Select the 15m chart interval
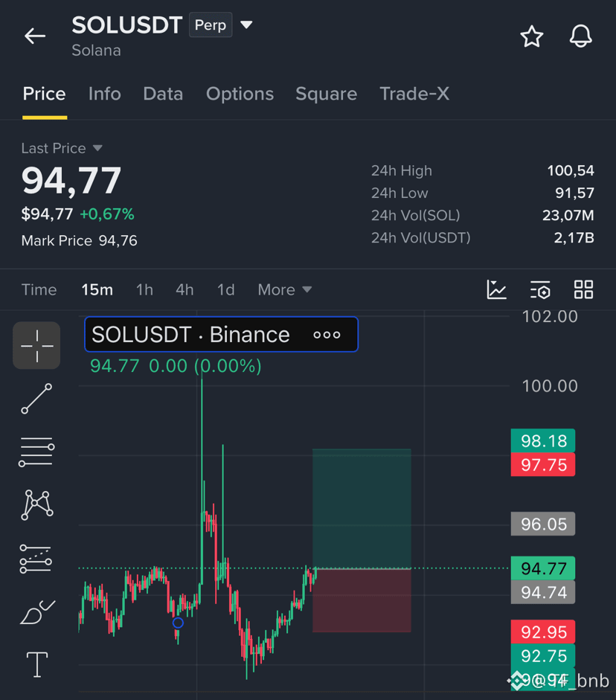The height and width of the screenshot is (700, 616). pos(97,289)
